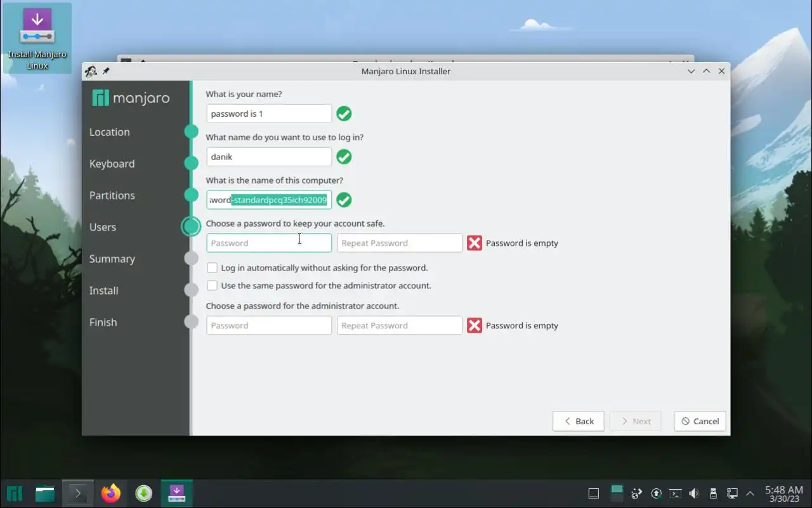
Task: Click the pin icon in installer title bar
Action: [x=106, y=71]
